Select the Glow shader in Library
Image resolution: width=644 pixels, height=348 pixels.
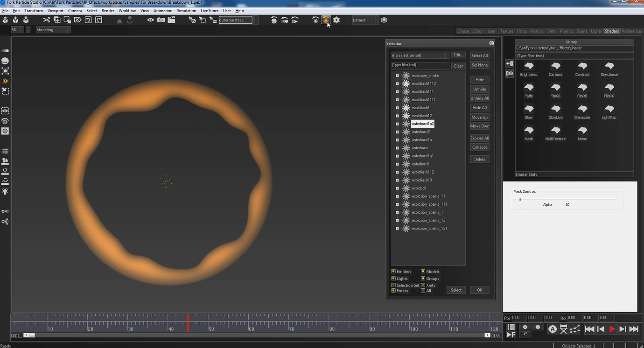coord(528,109)
